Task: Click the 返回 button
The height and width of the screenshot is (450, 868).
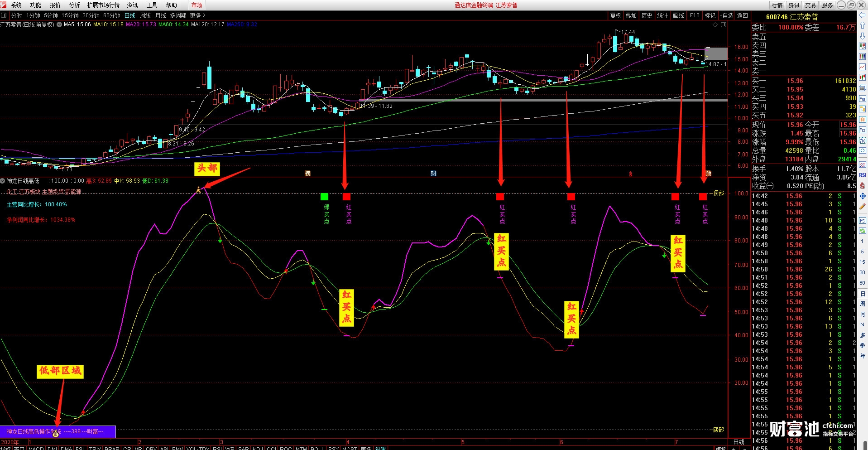Action: coord(743,15)
